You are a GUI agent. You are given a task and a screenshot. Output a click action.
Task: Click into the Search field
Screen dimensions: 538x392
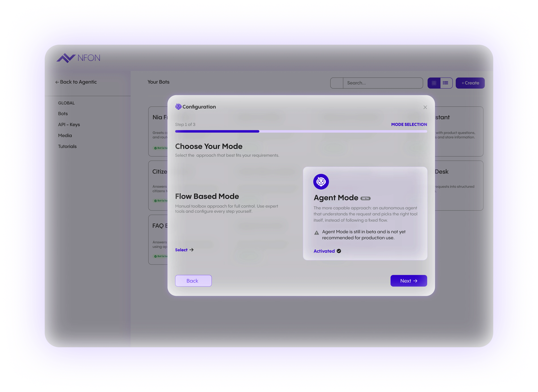pyautogui.click(x=376, y=83)
